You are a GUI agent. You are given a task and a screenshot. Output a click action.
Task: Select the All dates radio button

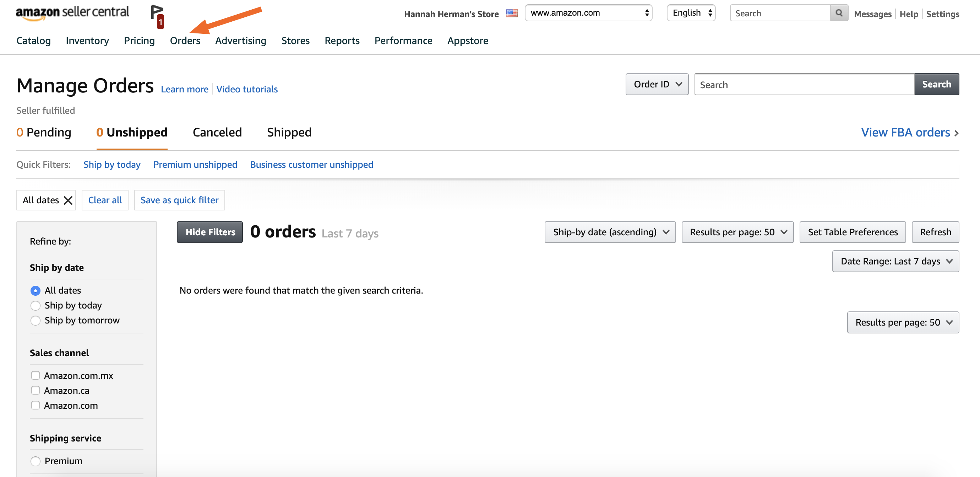tap(36, 291)
